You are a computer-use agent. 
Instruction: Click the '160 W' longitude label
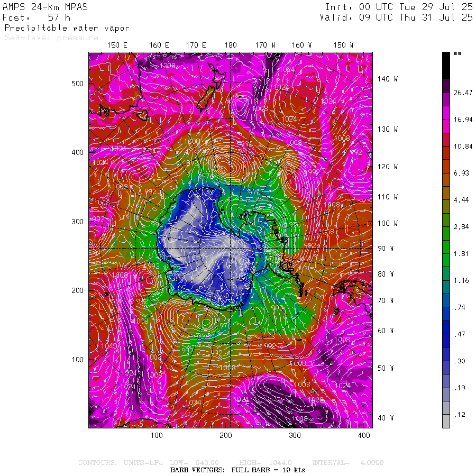tap(301, 45)
